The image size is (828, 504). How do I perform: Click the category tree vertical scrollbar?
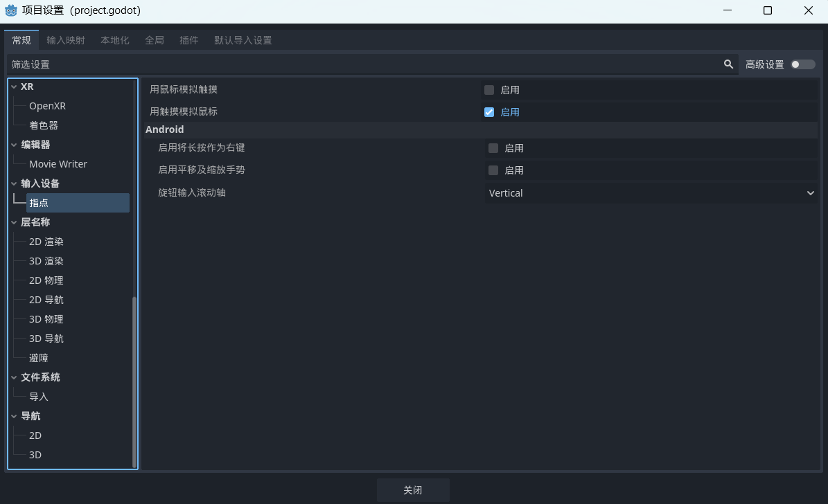coord(134,381)
